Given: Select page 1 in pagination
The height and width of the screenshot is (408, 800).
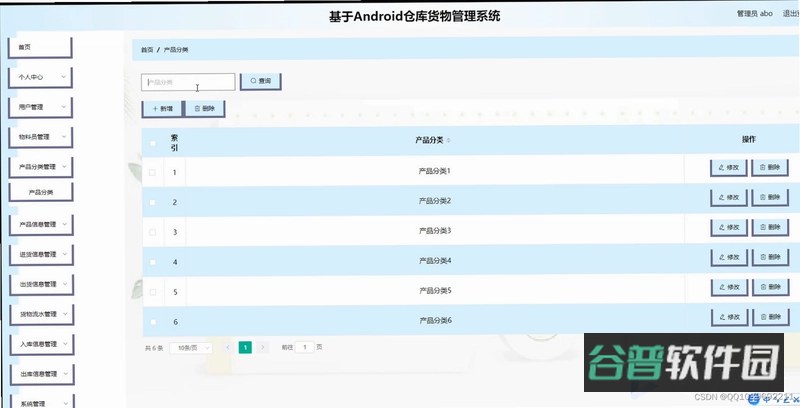Looking at the screenshot, I should click(245, 348).
